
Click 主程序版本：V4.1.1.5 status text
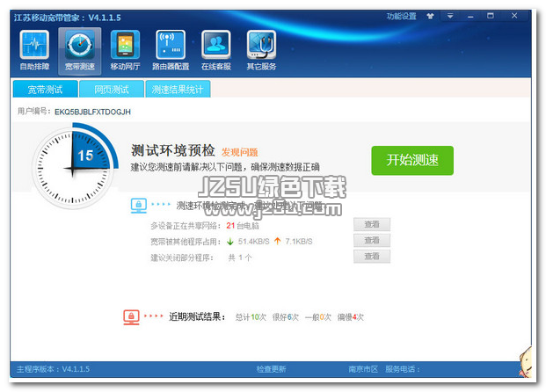coord(53,369)
